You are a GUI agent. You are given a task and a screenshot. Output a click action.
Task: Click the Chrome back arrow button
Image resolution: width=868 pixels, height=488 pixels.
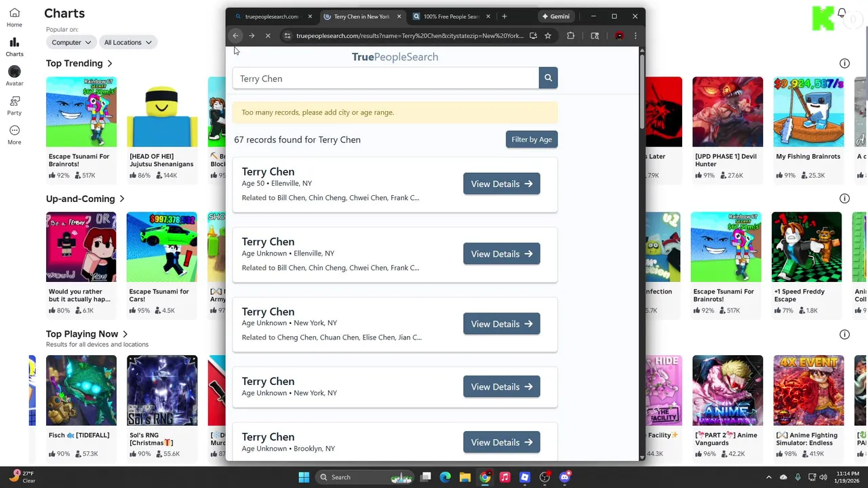235,36
